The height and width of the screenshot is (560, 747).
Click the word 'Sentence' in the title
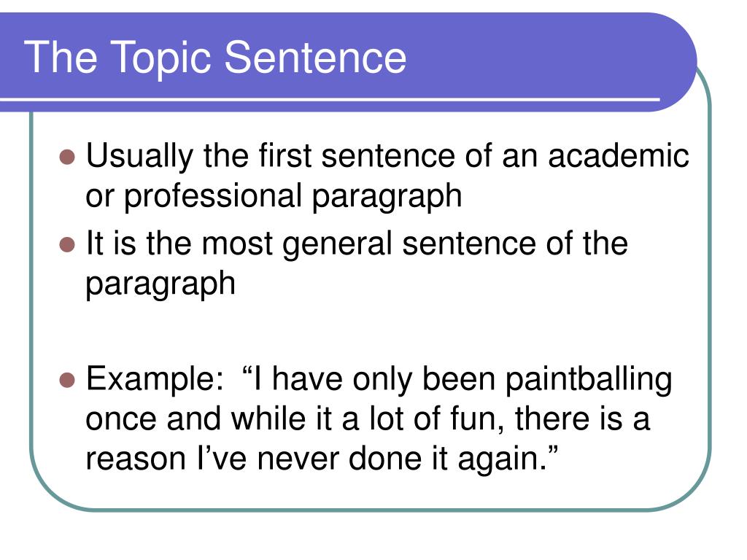(x=315, y=57)
